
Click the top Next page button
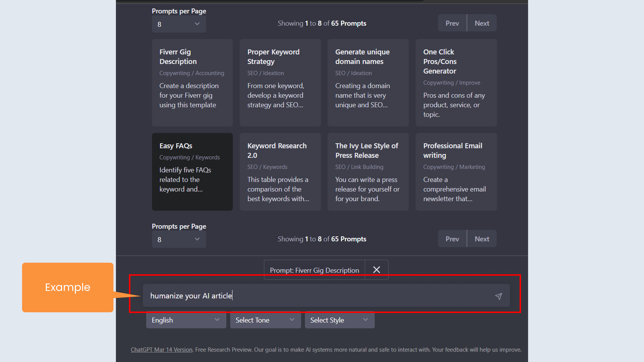tap(482, 23)
